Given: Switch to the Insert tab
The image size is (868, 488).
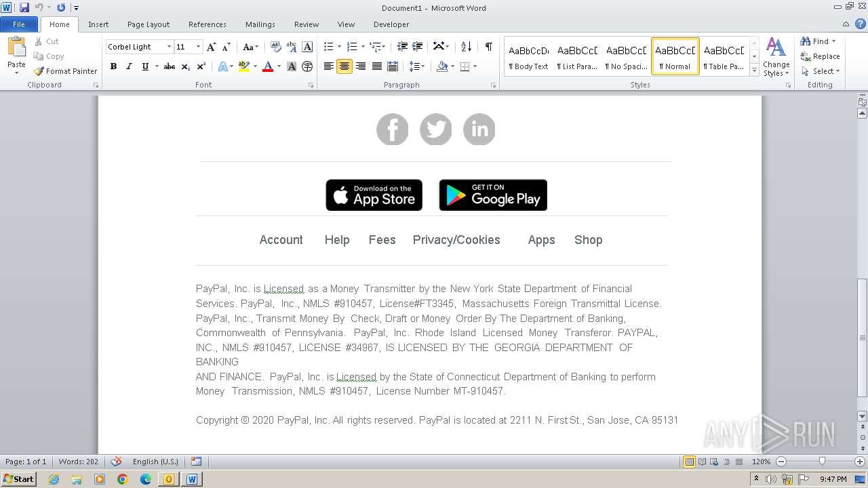Looking at the screenshot, I should [98, 24].
